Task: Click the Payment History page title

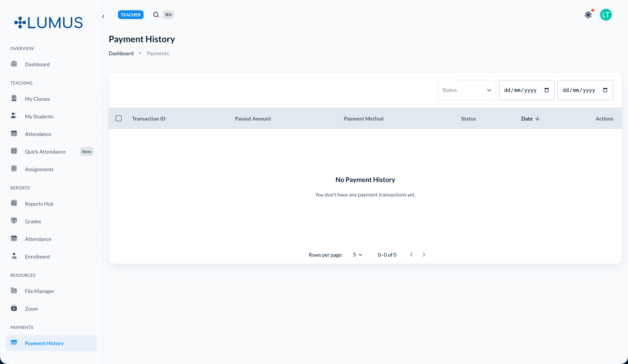Action: [x=142, y=39]
